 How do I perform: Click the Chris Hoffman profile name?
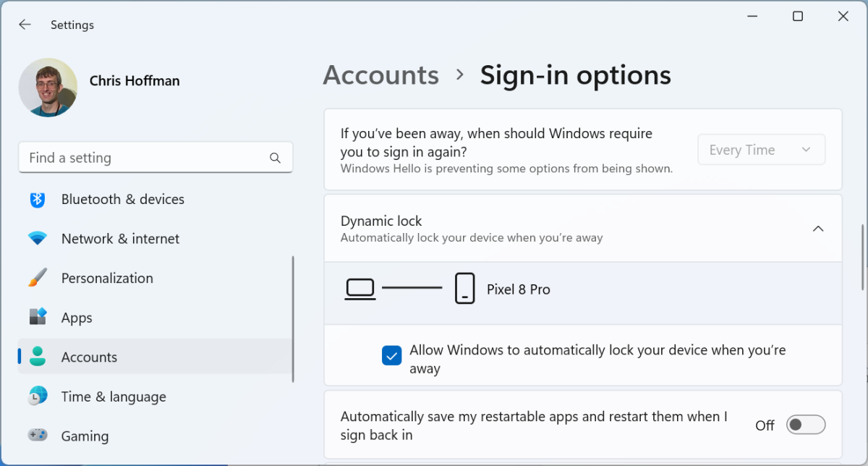pos(135,81)
